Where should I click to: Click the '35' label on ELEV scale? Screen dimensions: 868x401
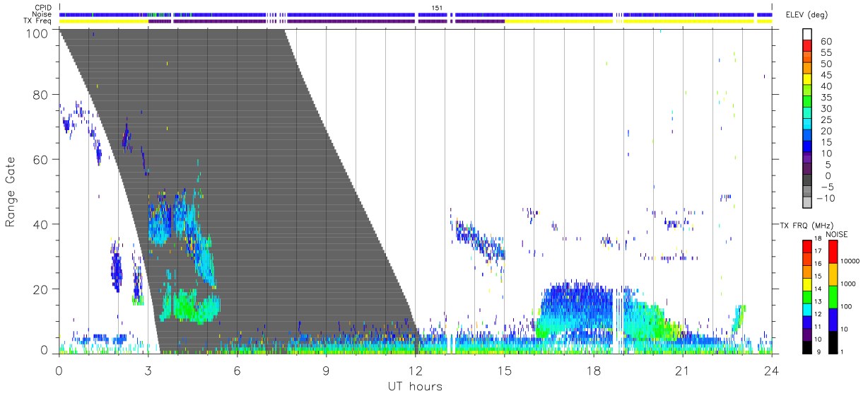click(825, 98)
